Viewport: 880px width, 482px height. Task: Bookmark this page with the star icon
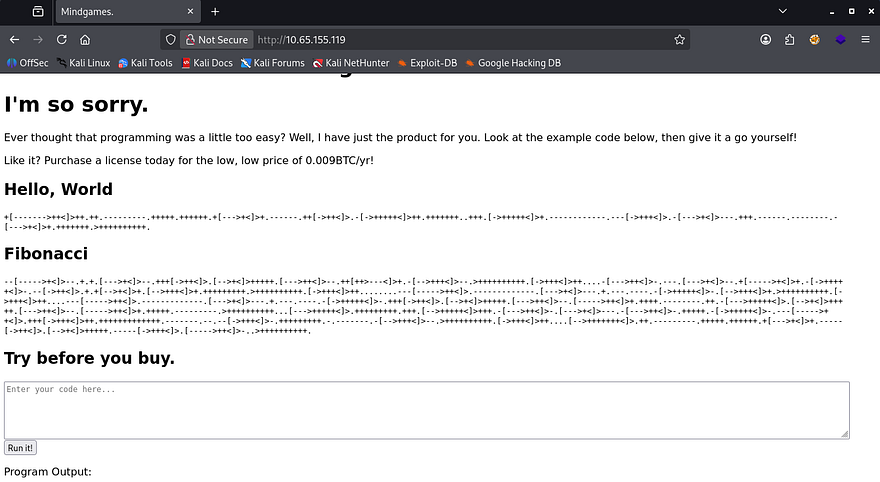pyautogui.click(x=680, y=40)
